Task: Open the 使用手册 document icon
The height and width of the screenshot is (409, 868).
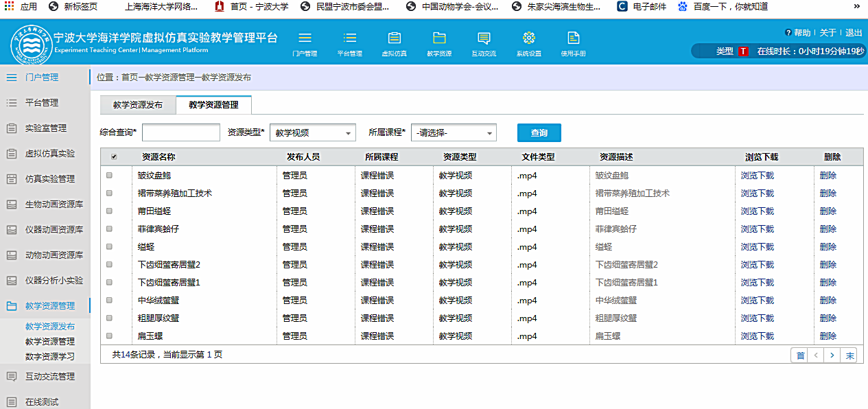Action: click(x=573, y=38)
